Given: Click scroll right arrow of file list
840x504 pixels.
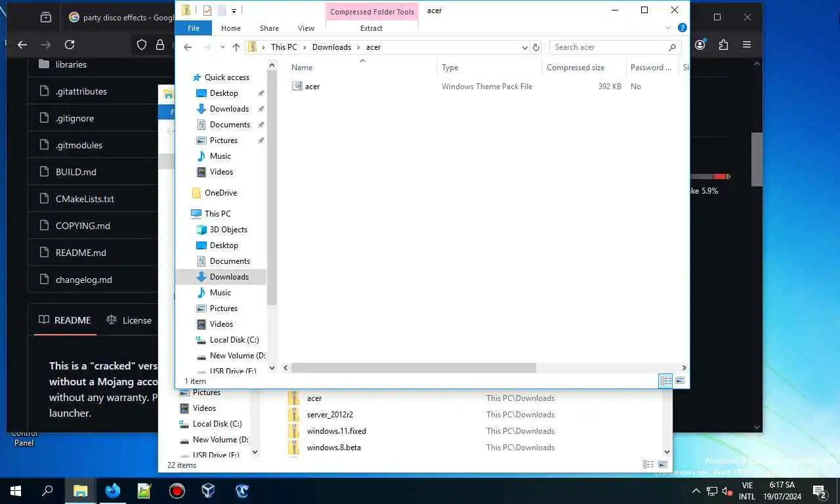Looking at the screenshot, I should pyautogui.click(x=684, y=368).
